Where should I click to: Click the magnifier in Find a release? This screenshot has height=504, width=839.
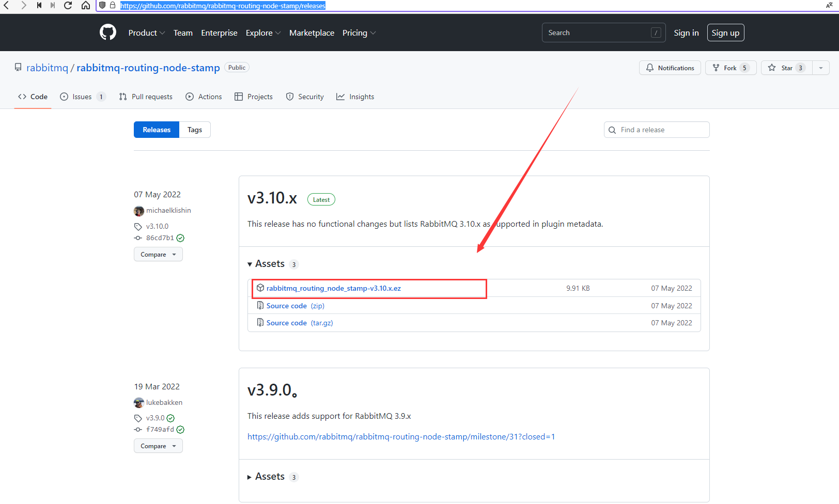612,130
